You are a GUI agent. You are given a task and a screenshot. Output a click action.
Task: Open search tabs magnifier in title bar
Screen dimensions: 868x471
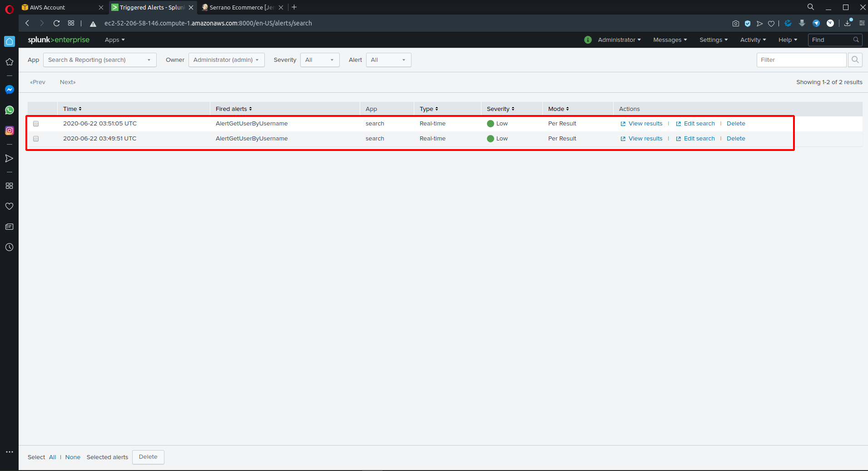coord(811,7)
